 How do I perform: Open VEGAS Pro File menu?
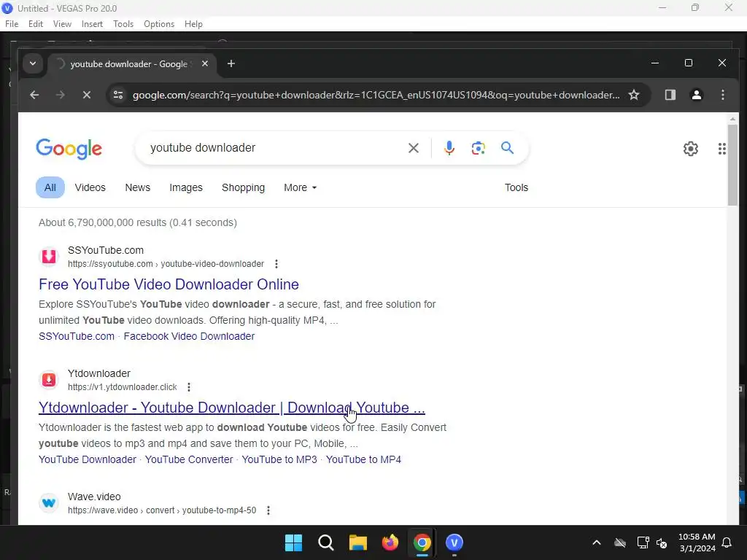[x=12, y=24]
